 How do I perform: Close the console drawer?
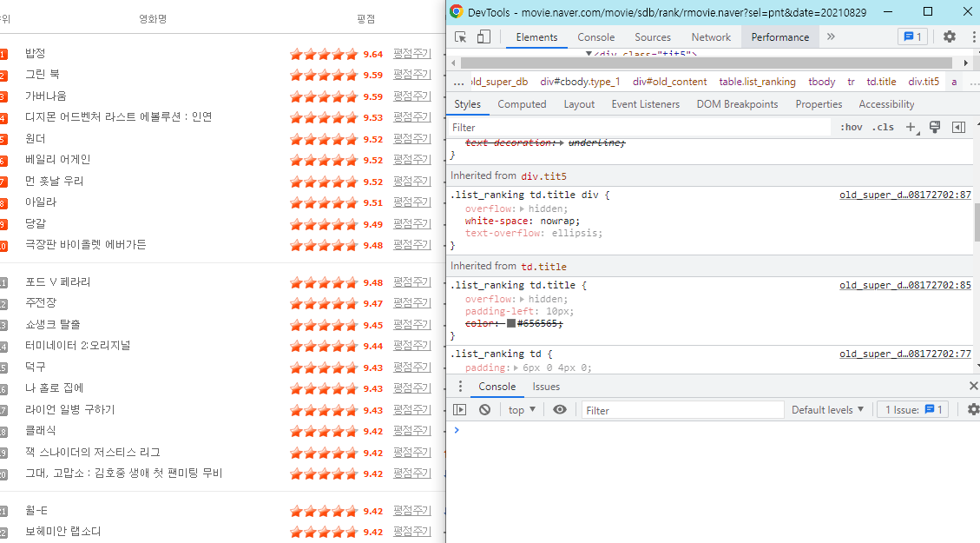[x=973, y=386]
